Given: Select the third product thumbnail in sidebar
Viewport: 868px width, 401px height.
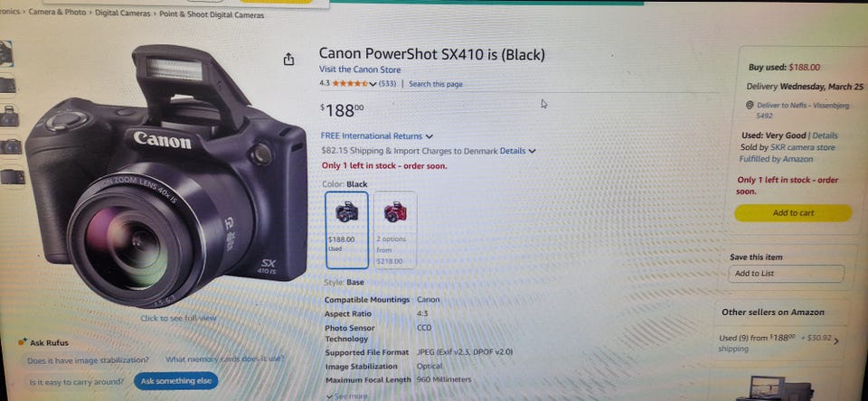Looking at the screenshot, I should coord(9,117).
